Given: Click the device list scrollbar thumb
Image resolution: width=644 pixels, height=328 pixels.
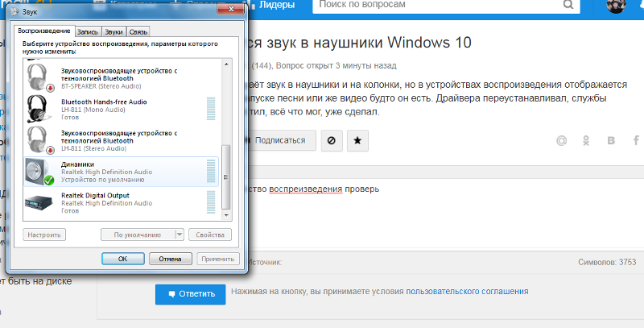Looking at the screenshot, I should pos(226,176).
